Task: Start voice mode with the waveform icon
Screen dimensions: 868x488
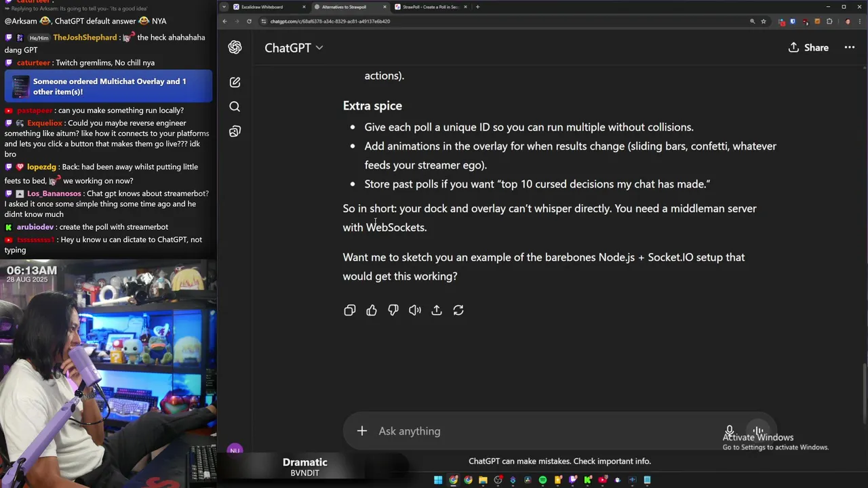Action: click(x=758, y=431)
